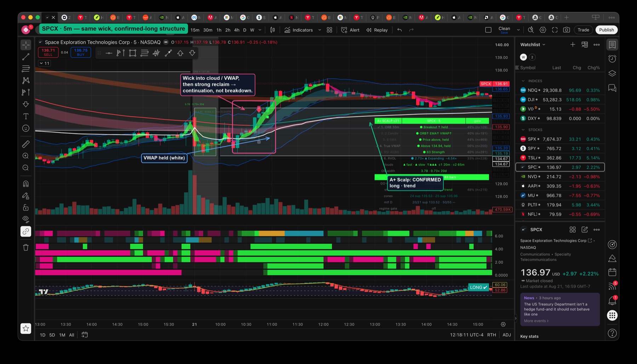Open the Indicators dialog

pos(299,30)
